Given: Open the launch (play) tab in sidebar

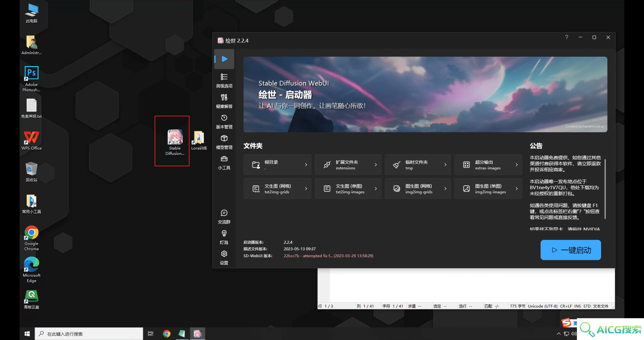Looking at the screenshot, I should pyautogui.click(x=224, y=59).
